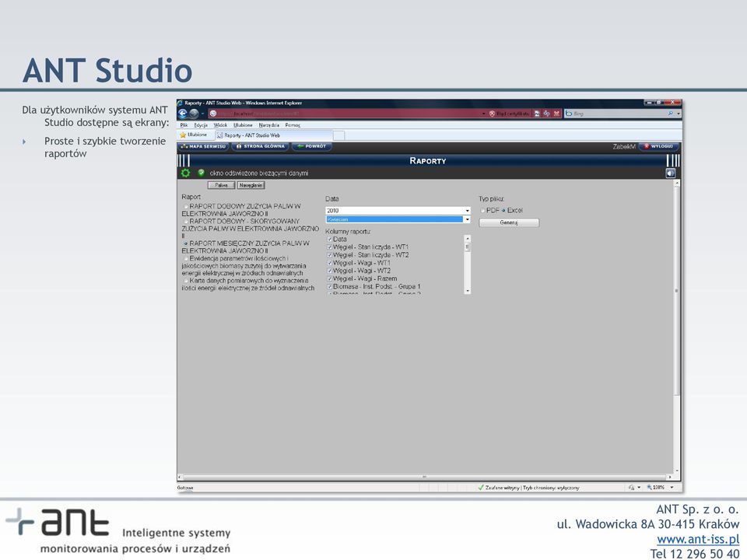
Task: Toggle Węgiel - Stan liczyda - WT1 checkbox
Action: (x=329, y=247)
